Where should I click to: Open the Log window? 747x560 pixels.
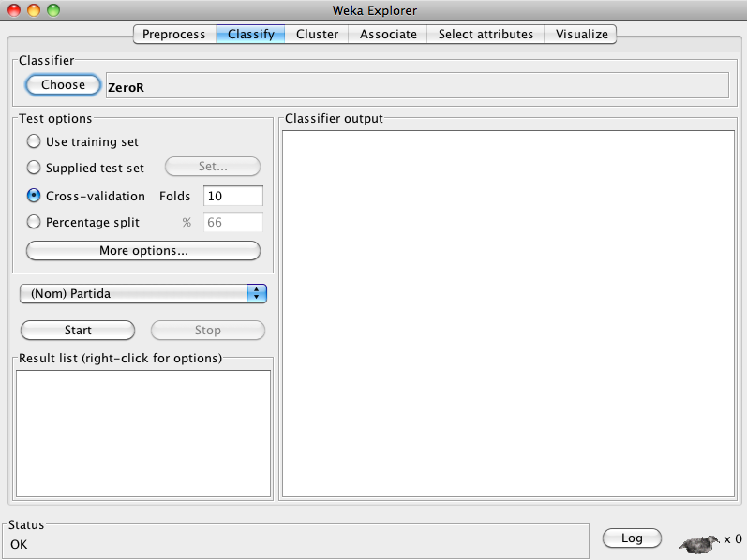[632, 538]
